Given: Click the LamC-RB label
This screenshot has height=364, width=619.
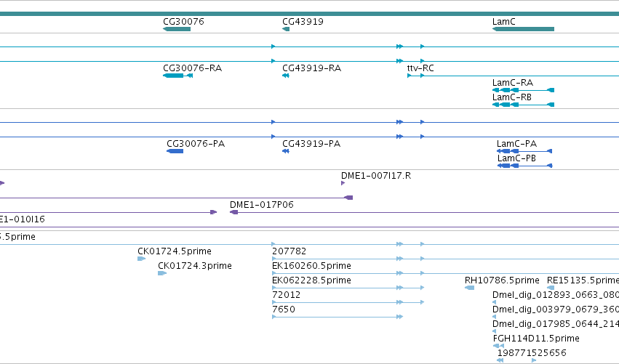Looking at the screenshot, I should [511, 97].
